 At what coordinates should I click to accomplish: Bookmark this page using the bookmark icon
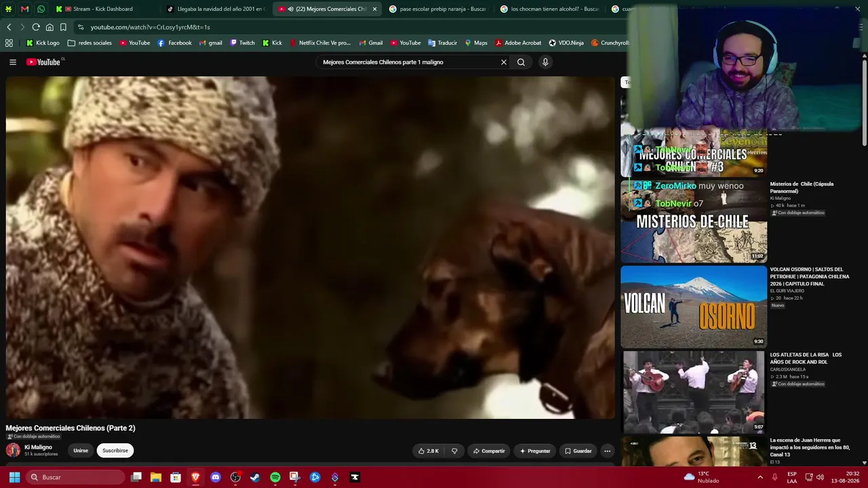click(x=63, y=27)
